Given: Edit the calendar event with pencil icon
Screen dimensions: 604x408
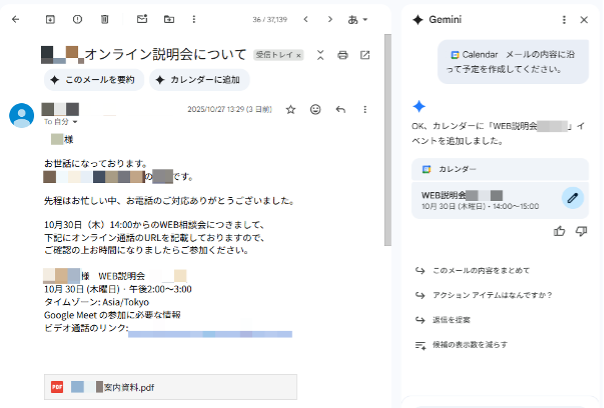Looking at the screenshot, I should click(x=572, y=197).
